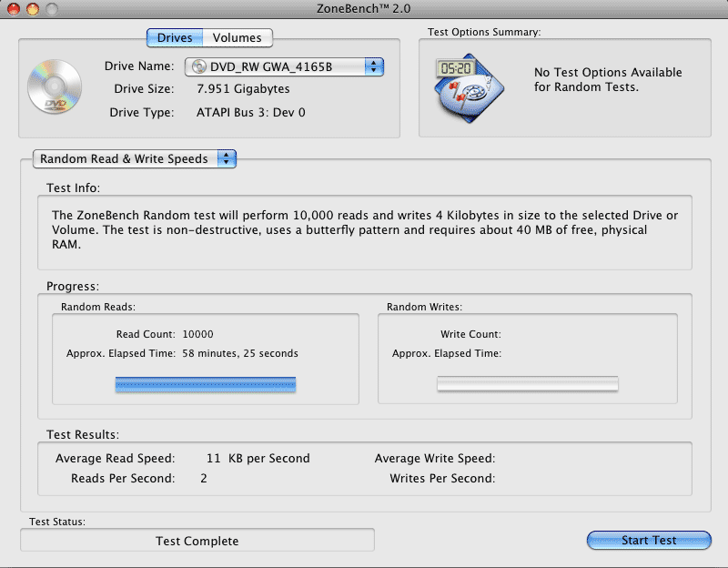Click the empty Random Writes progress bar
Image resolution: width=728 pixels, height=568 pixels.
pyautogui.click(x=528, y=385)
